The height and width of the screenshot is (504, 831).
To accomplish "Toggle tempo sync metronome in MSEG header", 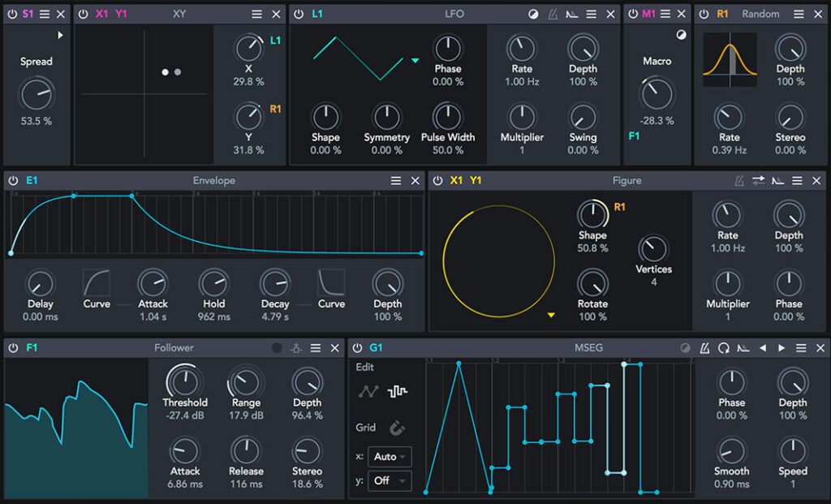I will coord(704,348).
